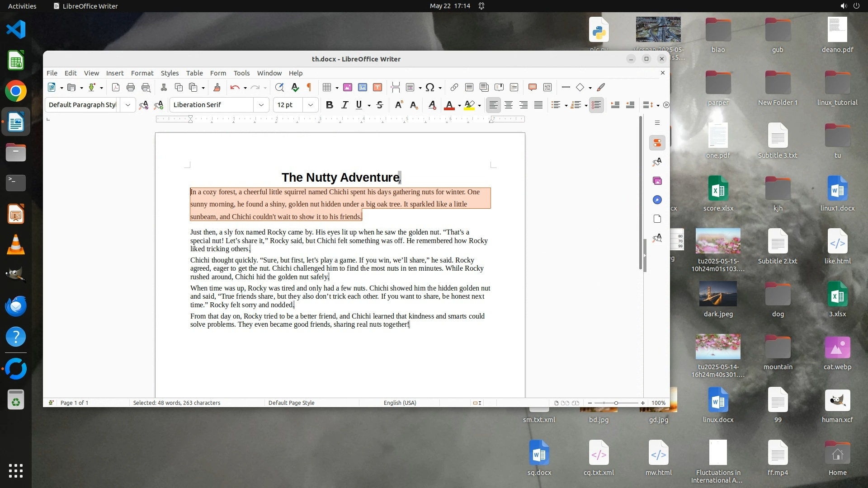Open the font size dropdown arrow
The image size is (868, 488).
tap(310, 105)
